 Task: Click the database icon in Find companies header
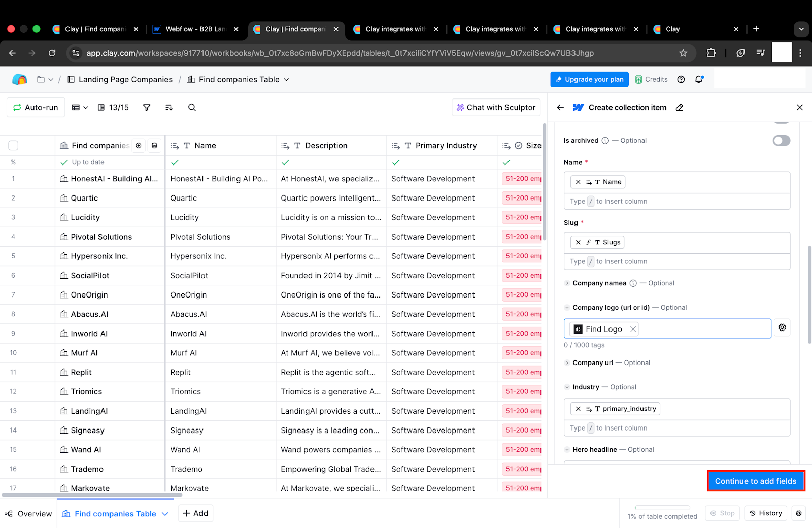click(x=154, y=145)
